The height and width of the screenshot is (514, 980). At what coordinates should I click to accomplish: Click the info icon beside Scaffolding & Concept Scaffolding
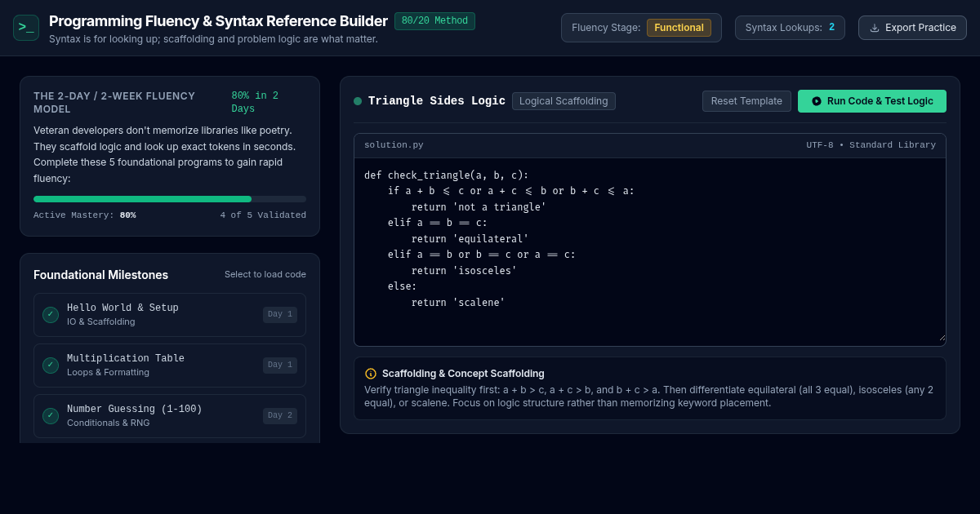371,374
